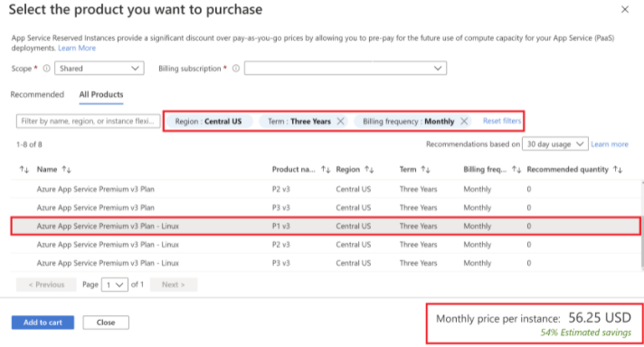Select the Premium v3 Plan - Linux P1 v3 row
This screenshot has height=347, width=644.
(326, 226)
